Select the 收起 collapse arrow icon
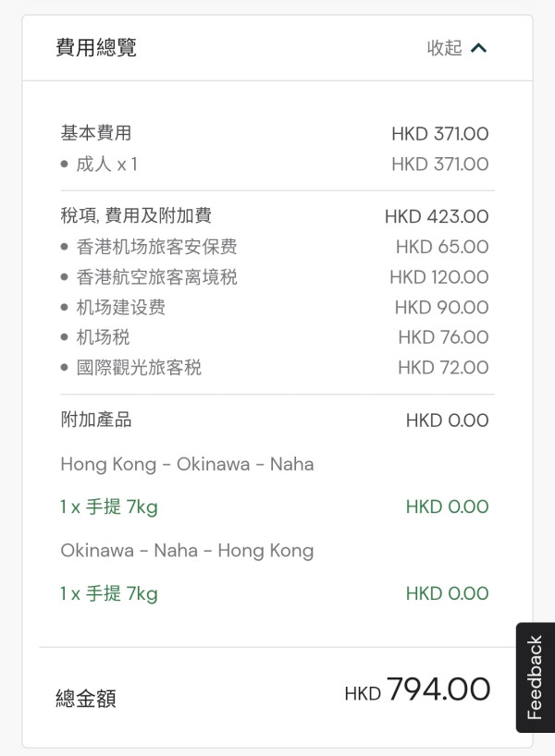 [479, 47]
